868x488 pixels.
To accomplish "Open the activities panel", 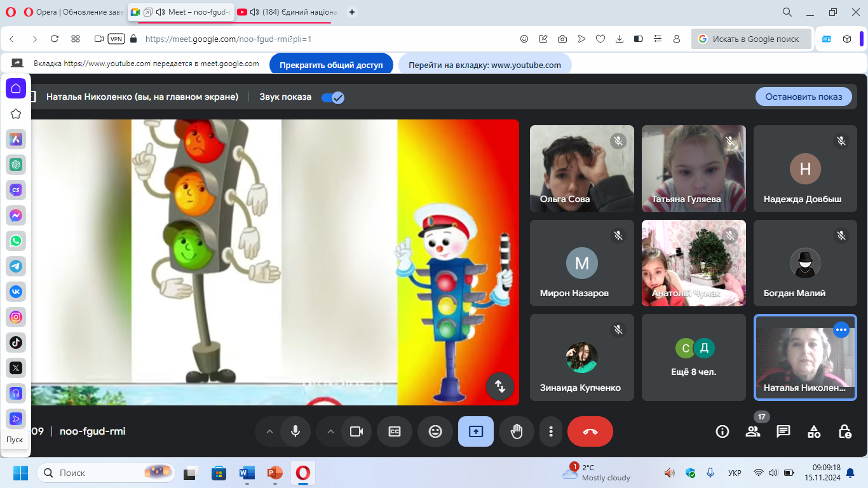I will (814, 431).
